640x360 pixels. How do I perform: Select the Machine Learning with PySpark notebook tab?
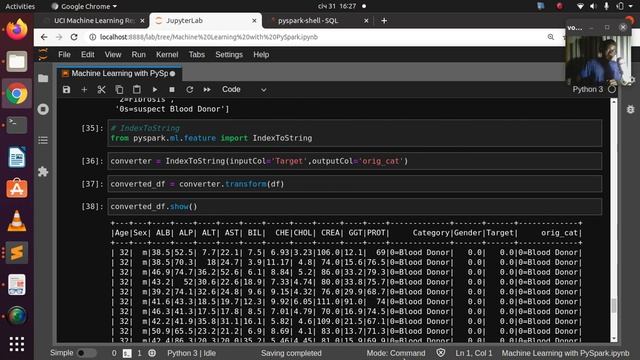pos(119,73)
